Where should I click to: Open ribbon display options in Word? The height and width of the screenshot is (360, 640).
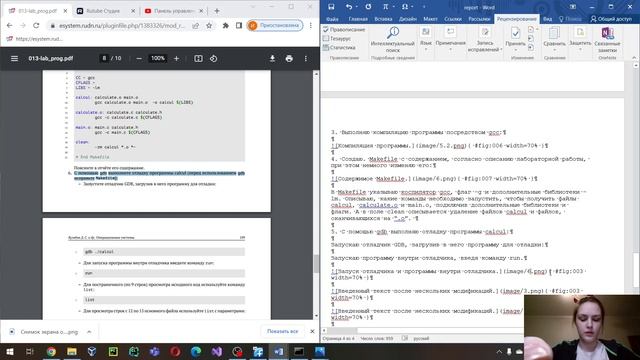[573, 7]
